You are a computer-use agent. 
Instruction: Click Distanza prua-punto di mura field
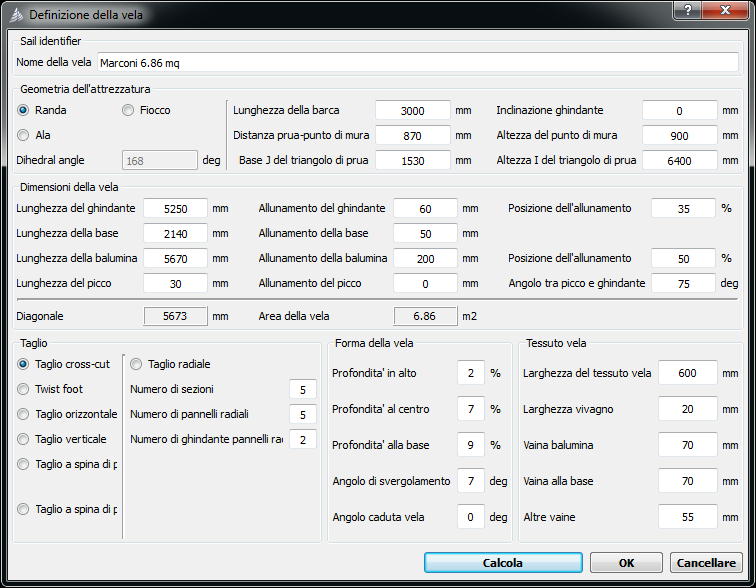click(413, 135)
